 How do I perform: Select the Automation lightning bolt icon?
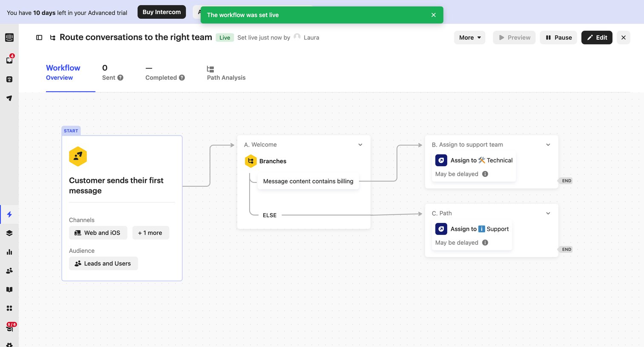pyautogui.click(x=9, y=214)
